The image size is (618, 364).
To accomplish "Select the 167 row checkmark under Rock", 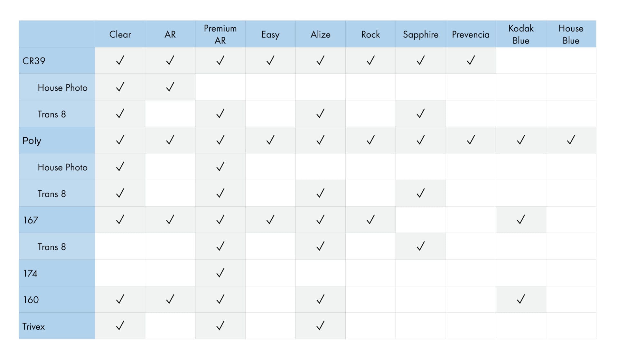I will point(370,220).
